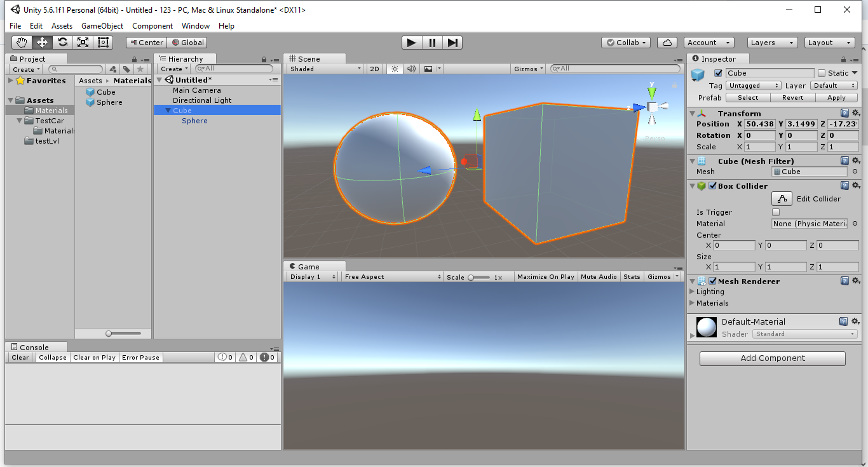868x467 pixels.
Task: Open Transform component gear menu
Action: click(x=855, y=113)
